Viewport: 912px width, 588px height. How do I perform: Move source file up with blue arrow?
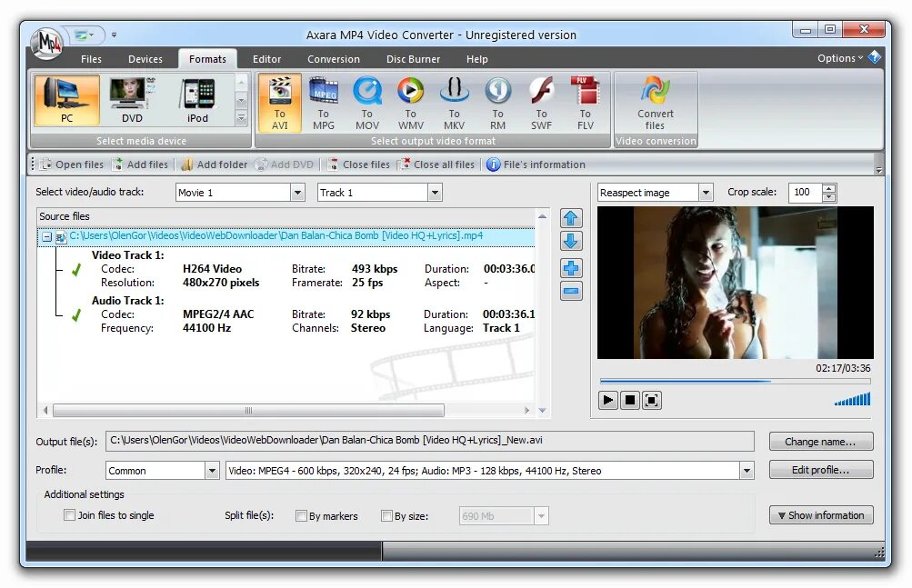click(x=571, y=219)
